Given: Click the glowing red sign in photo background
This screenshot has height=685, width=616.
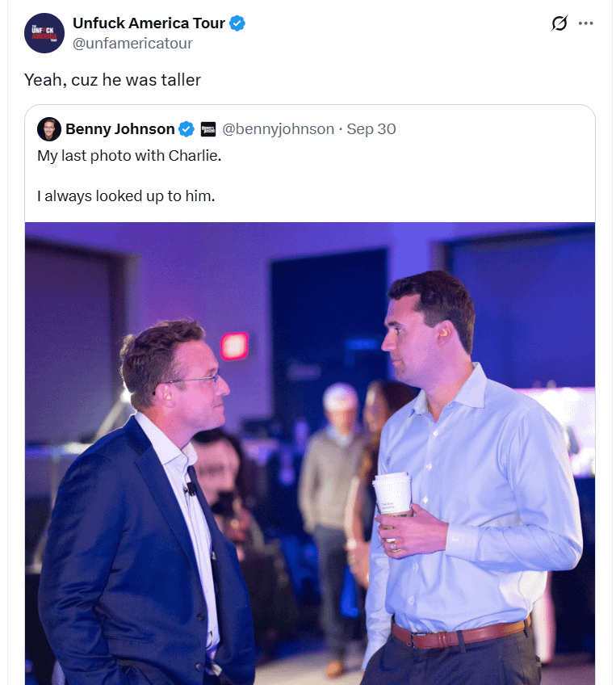Looking at the screenshot, I should 234,346.
